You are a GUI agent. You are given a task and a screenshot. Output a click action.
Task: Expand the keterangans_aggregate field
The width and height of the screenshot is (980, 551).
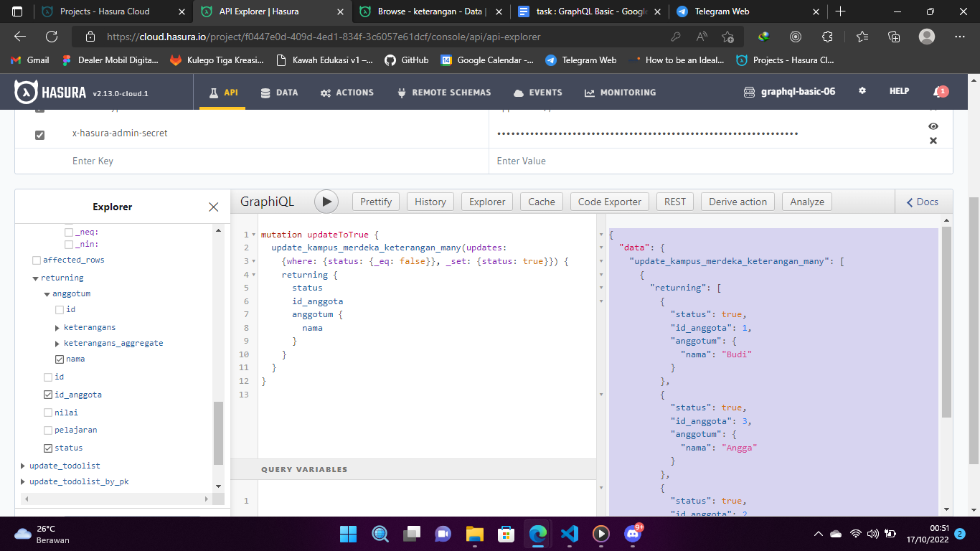(x=57, y=343)
